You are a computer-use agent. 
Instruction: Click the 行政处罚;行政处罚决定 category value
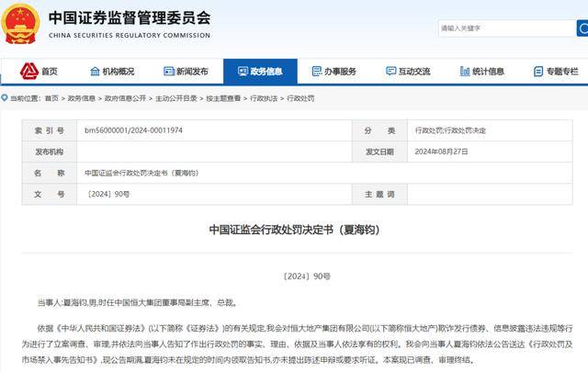[450, 130]
